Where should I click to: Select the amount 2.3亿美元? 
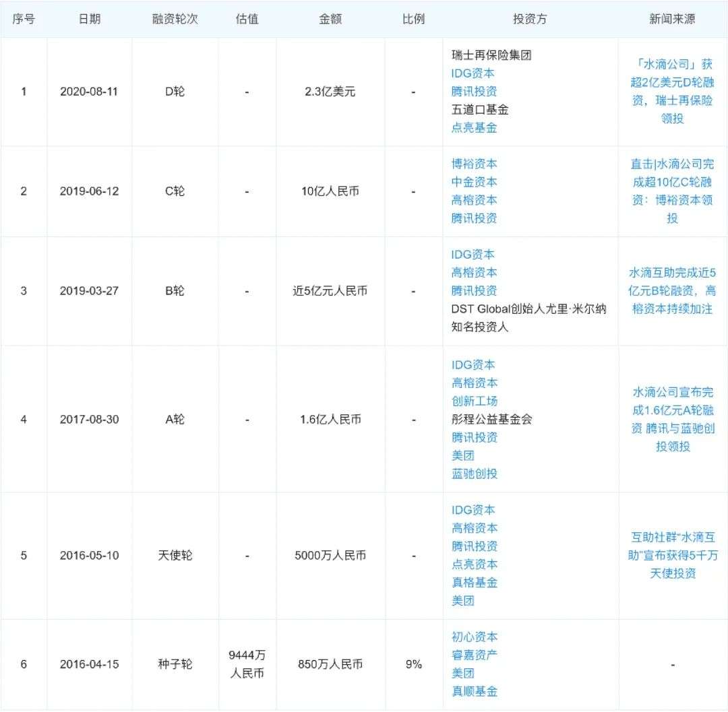330,92
